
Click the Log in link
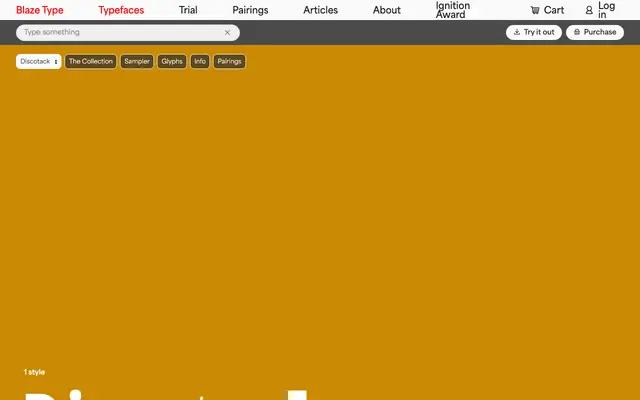[x=600, y=10]
